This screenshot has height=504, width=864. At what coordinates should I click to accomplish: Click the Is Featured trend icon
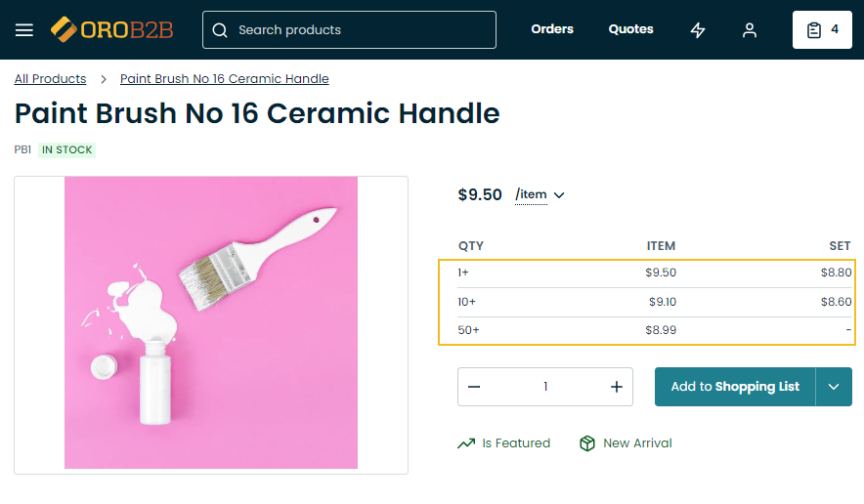coord(466,443)
